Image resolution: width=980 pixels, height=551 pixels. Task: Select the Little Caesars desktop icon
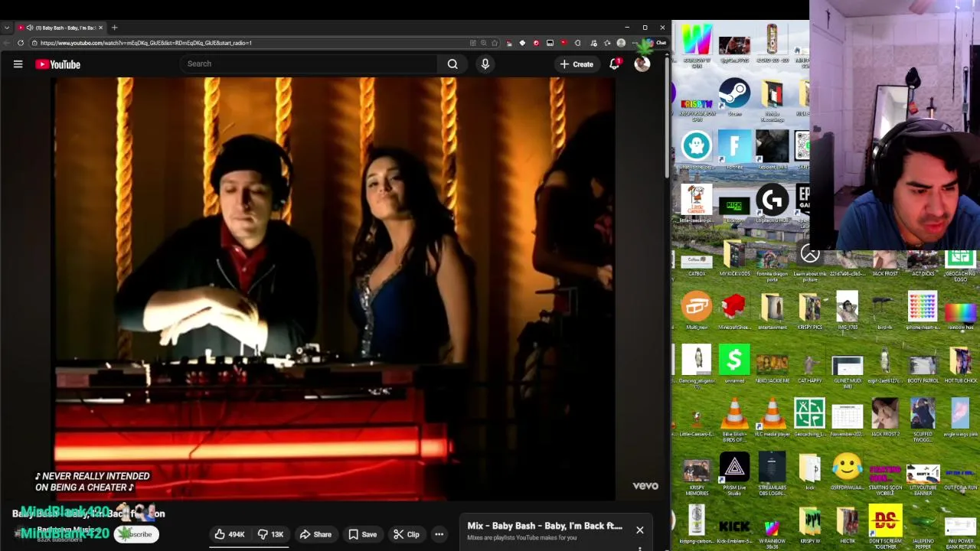pos(696,204)
